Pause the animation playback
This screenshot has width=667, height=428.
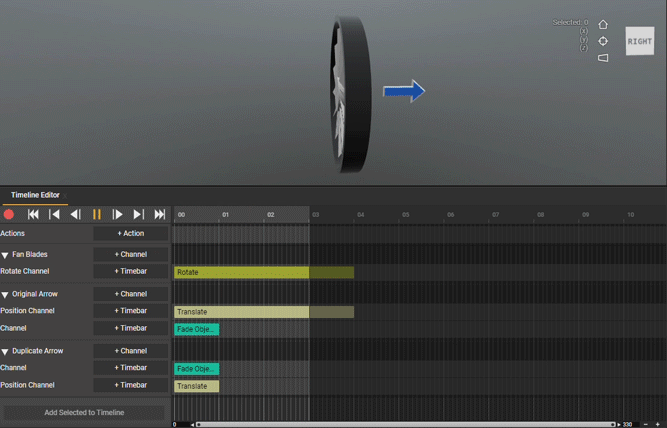(x=96, y=214)
